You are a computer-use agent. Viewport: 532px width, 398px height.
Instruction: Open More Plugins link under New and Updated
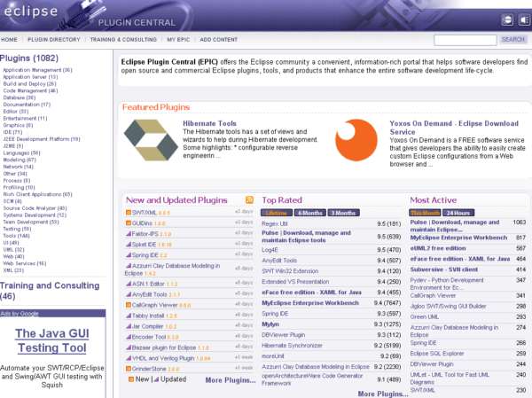pos(231,380)
